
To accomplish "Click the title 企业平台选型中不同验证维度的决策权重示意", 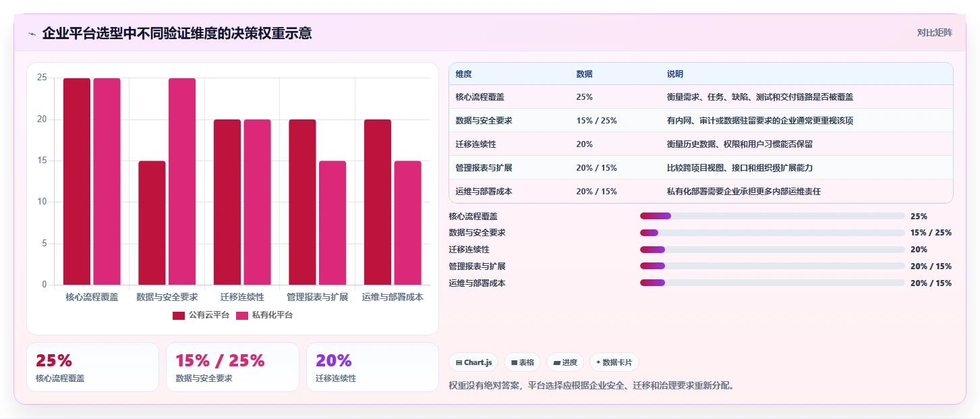I will tap(177, 34).
